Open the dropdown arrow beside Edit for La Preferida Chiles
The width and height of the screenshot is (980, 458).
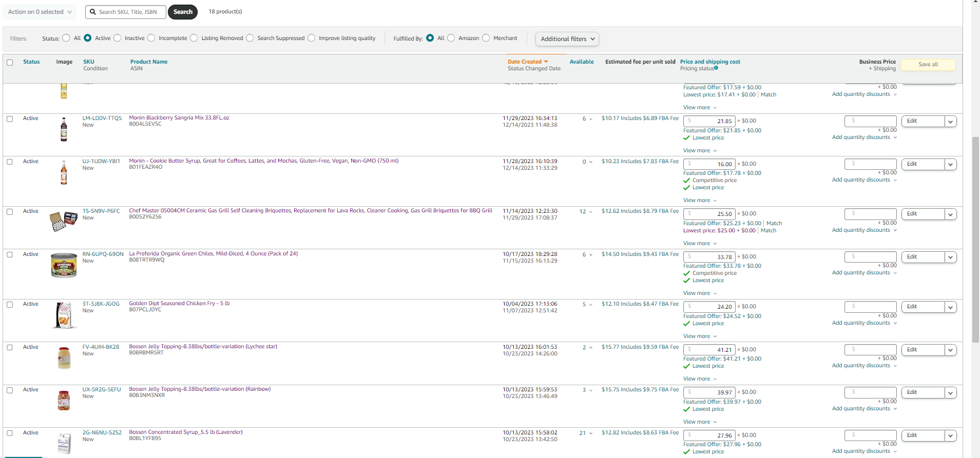(951, 257)
